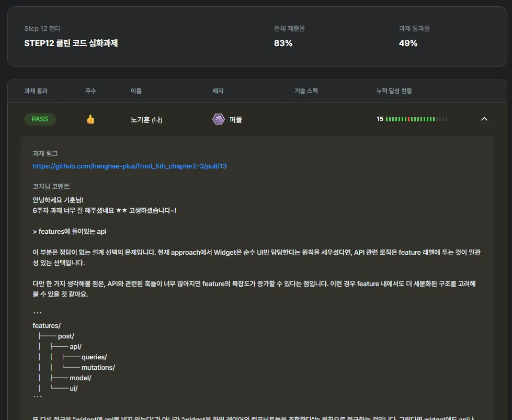Viewport: 512px width, 420px height.
Task: Click the 우수 column header
Action: pos(91,91)
